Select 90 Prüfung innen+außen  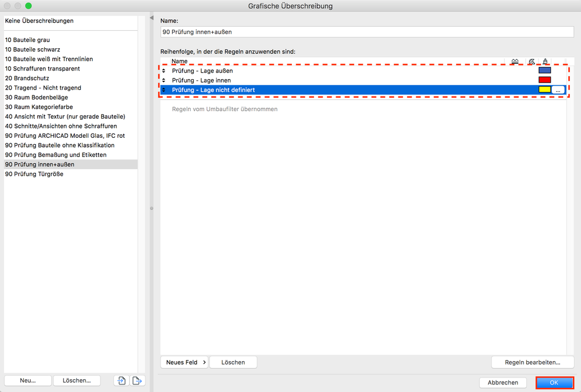[71, 165]
